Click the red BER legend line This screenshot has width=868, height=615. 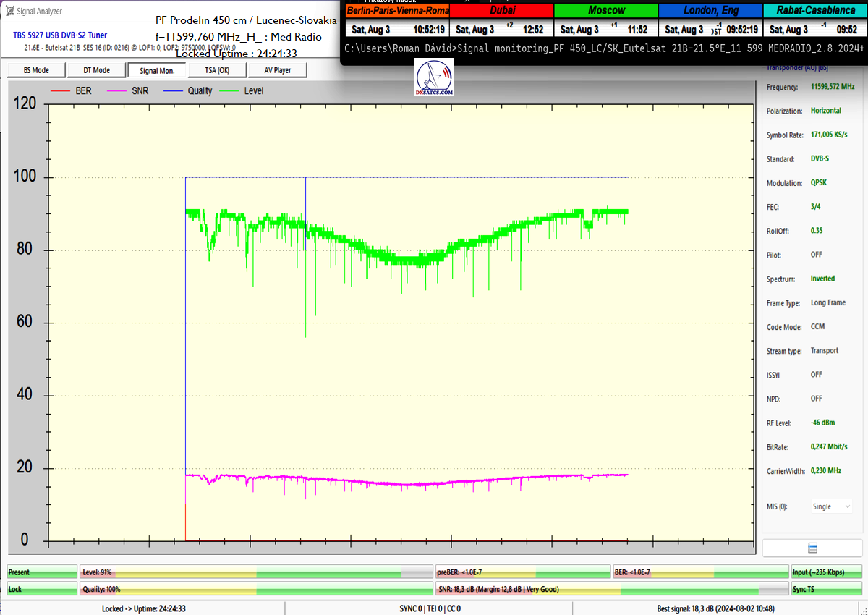pos(61,90)
